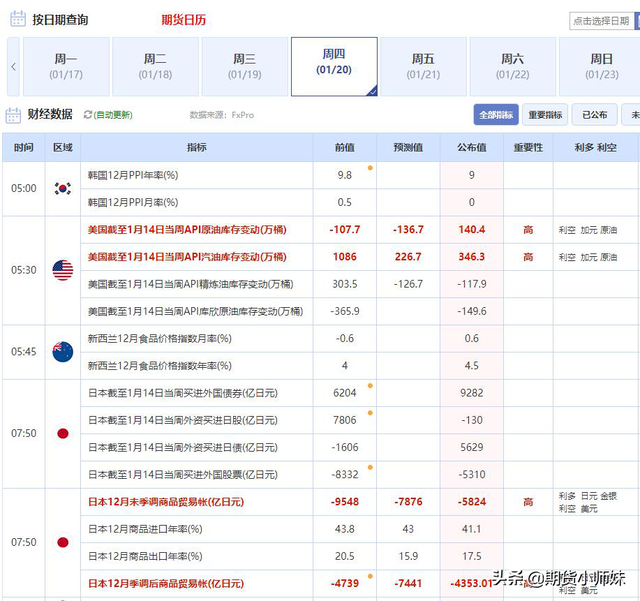Click orange dot beside 6204 previous value
The image size is (640, 601).
[370, 385]
